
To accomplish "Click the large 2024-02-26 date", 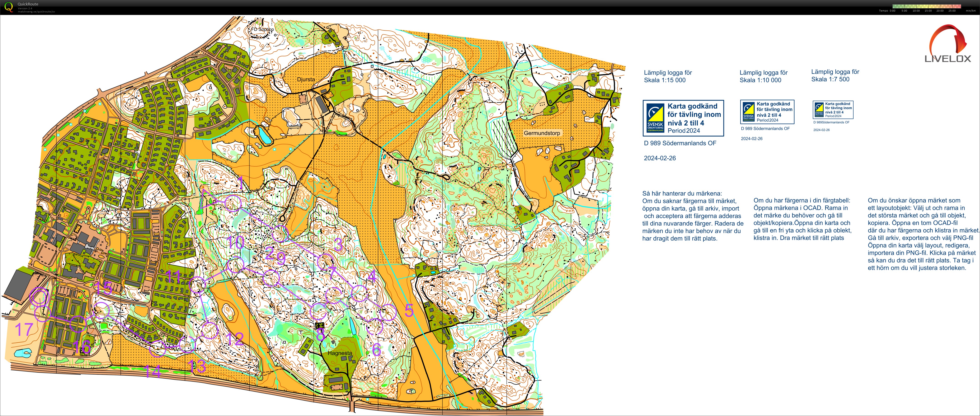I will 660,158.
